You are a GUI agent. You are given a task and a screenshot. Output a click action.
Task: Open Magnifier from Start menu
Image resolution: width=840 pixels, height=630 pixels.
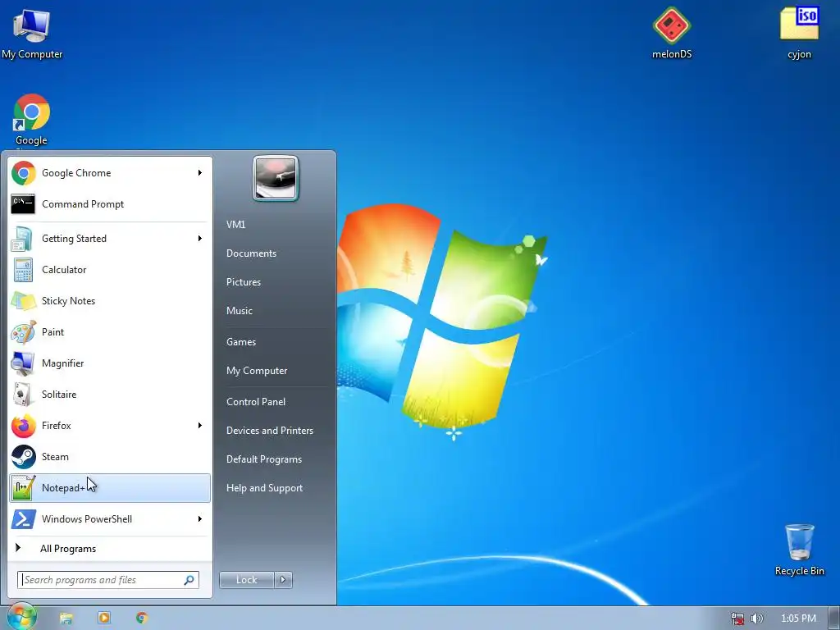pyautogui.click(x=110, y=363)
